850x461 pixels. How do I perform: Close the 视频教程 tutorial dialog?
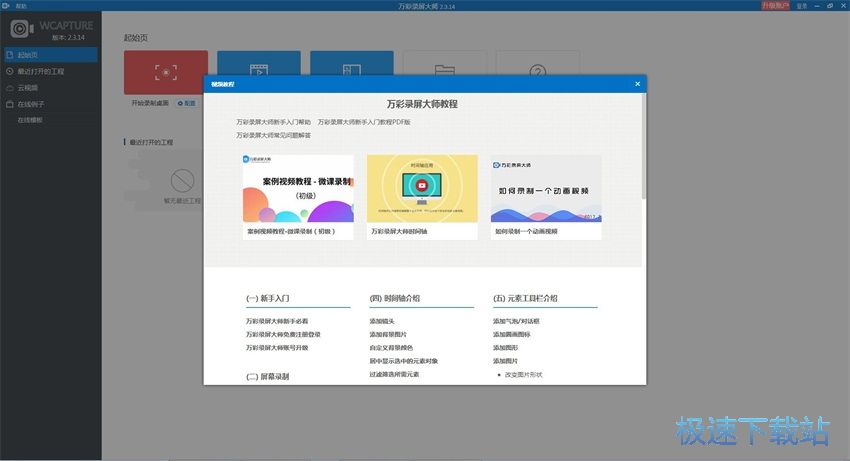click(x=638, y=84)
